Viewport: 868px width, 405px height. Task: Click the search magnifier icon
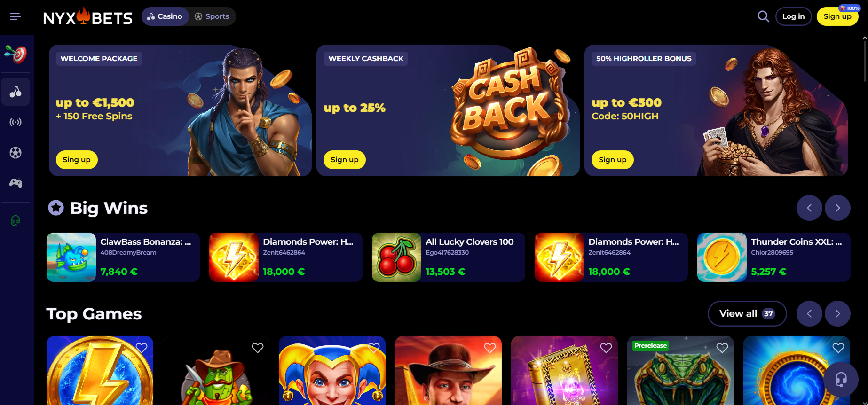(763, 16)
